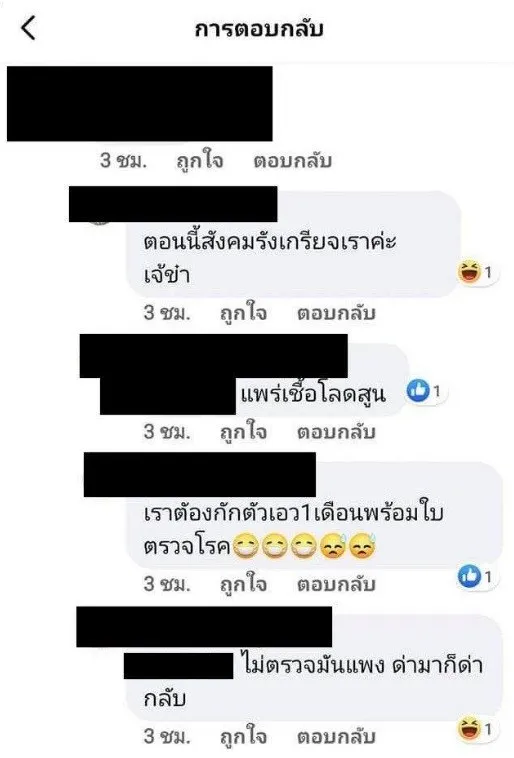Tap timestamp under 'แพร่เชื้อโลดสูน' comment
The image size is (514, 758).
point(167,432)
